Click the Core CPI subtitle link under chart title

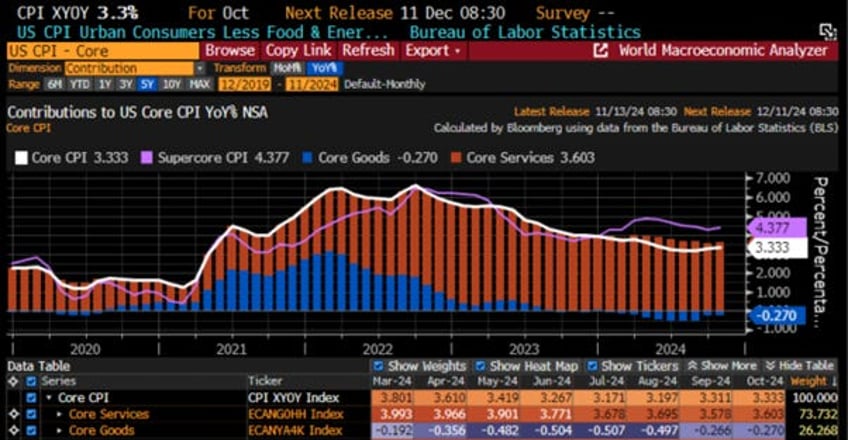click(29, 128)
